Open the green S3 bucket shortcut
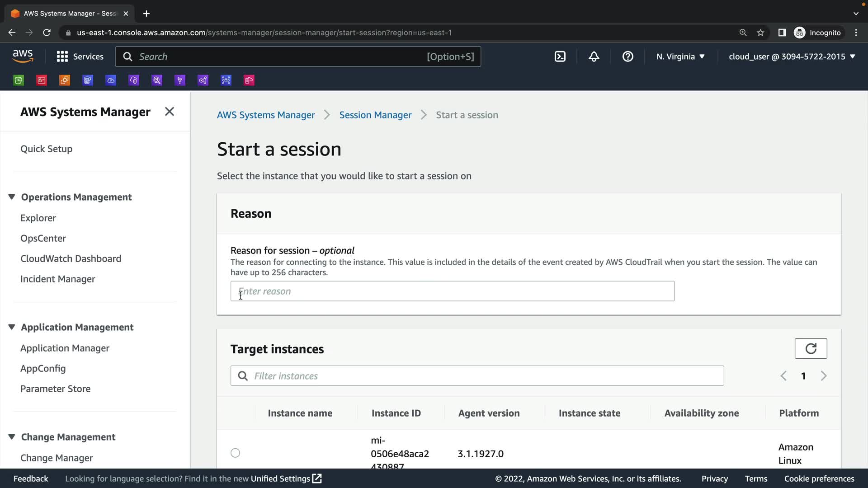The width and height of the screenshot is (868, 488). 19,80
